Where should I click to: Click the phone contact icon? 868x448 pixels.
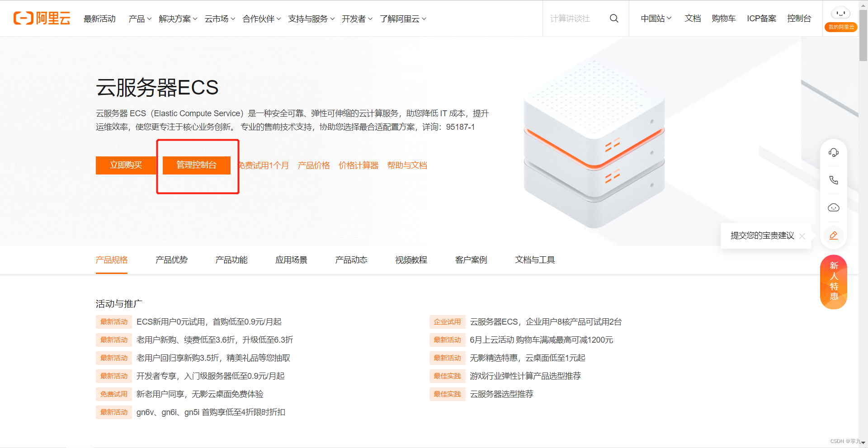pyautogui.click(x=834, y=180)
